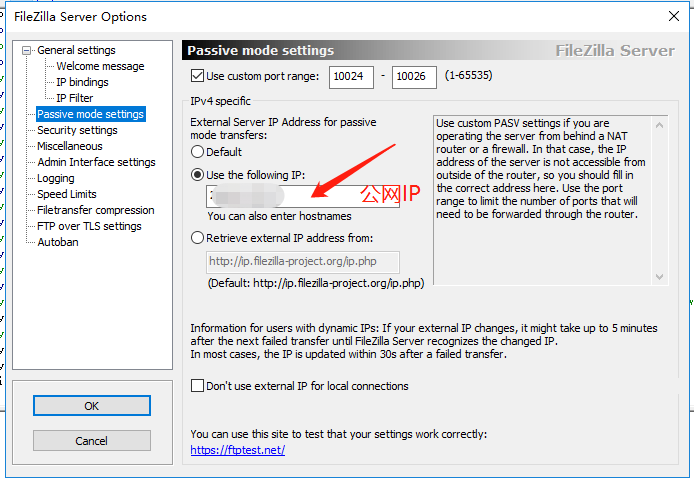The image size is (694, 481).
Task: Click 'You can also enter hostnames' text
Action: (279, 216)
